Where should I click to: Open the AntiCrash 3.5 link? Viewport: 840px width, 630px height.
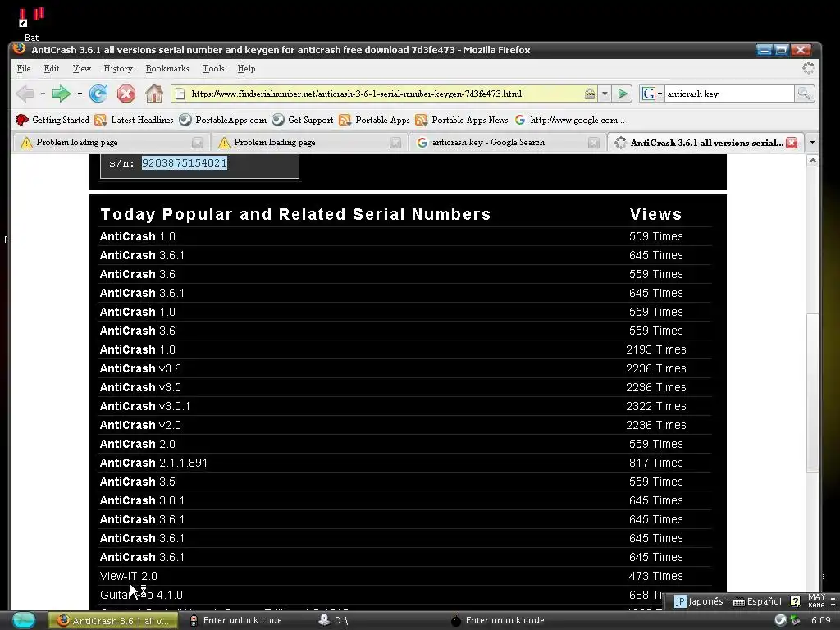(x=138, y=482)
